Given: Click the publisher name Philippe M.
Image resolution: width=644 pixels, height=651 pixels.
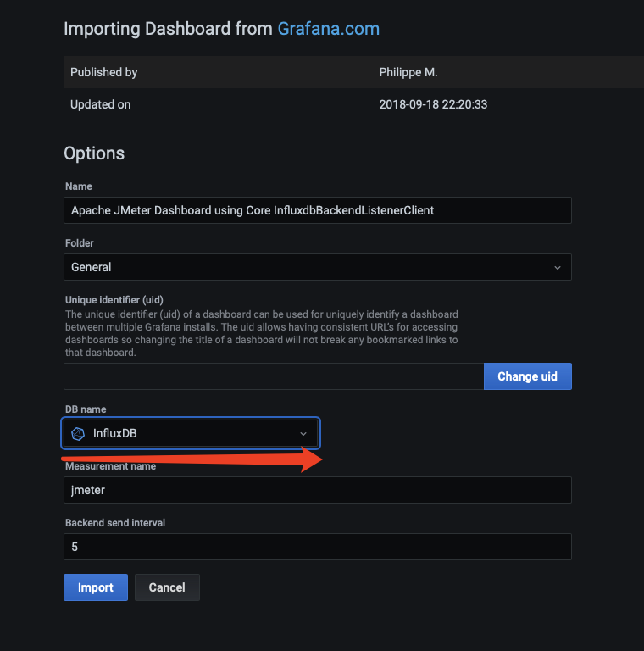Looking at the screenshot, I should (408, 72).
